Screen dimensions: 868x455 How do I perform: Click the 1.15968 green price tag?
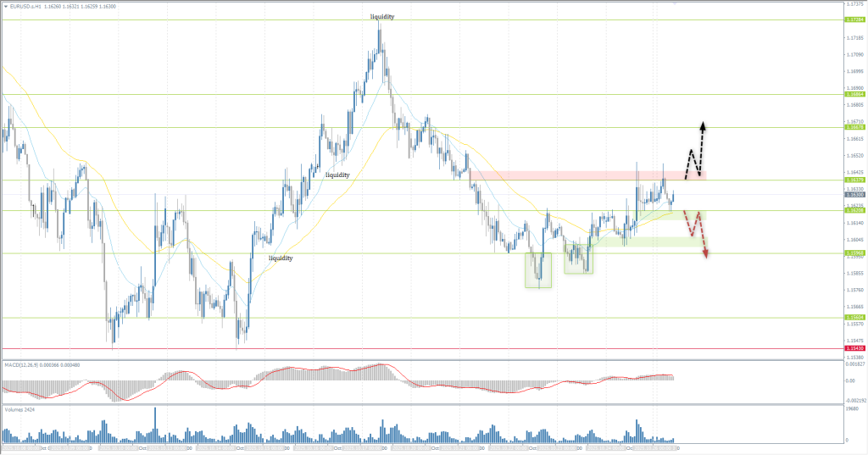(x=854, y=253)
